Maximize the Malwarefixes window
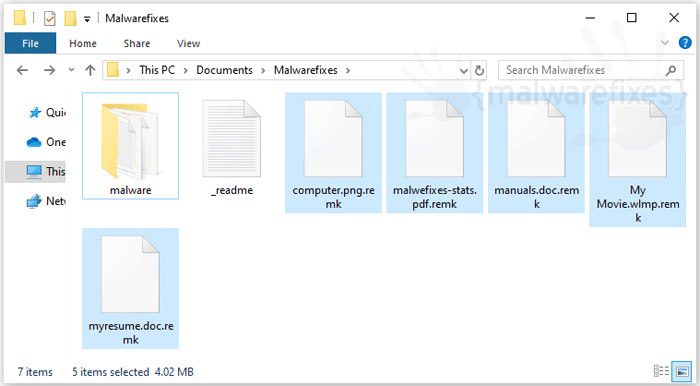The image size is (700, 386). pos(632,18)
